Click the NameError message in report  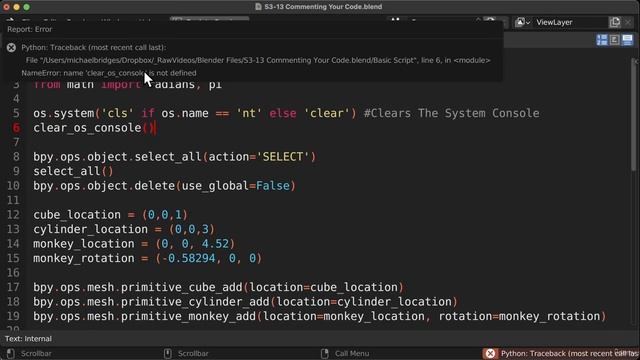tap(109, 73)
